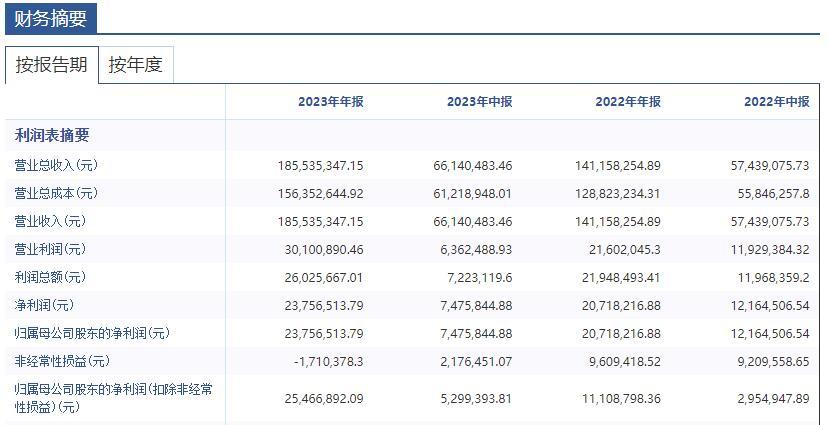This screenshot has height=425, width=830.
Task: Select the value 11,929,384.32
Action: (770, 250)
